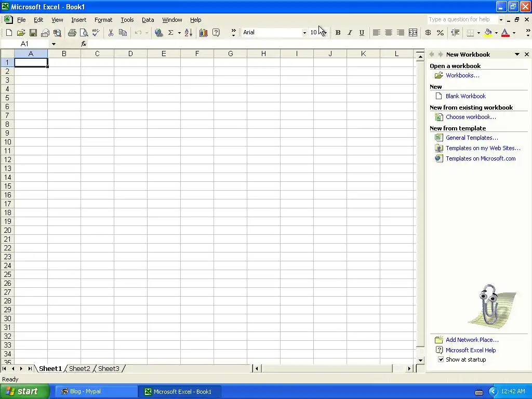Uncheck the Show at startup checkbox

pos(441,360)
